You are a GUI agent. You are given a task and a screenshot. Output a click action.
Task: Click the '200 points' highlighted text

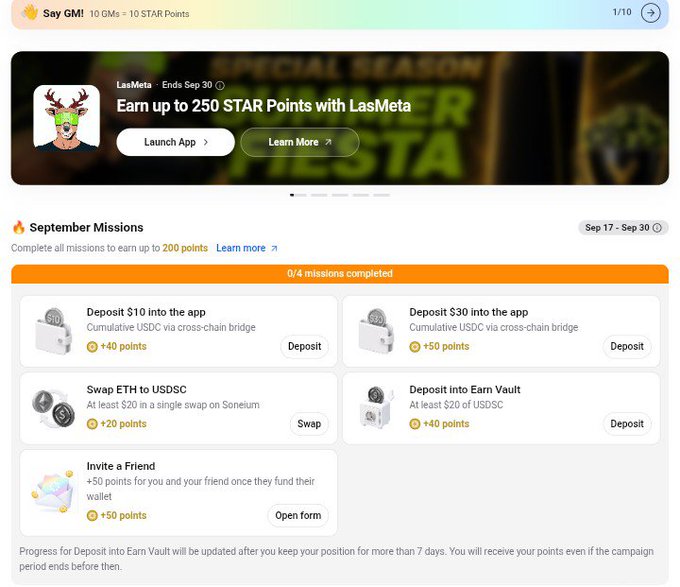(x=185, y=248)
